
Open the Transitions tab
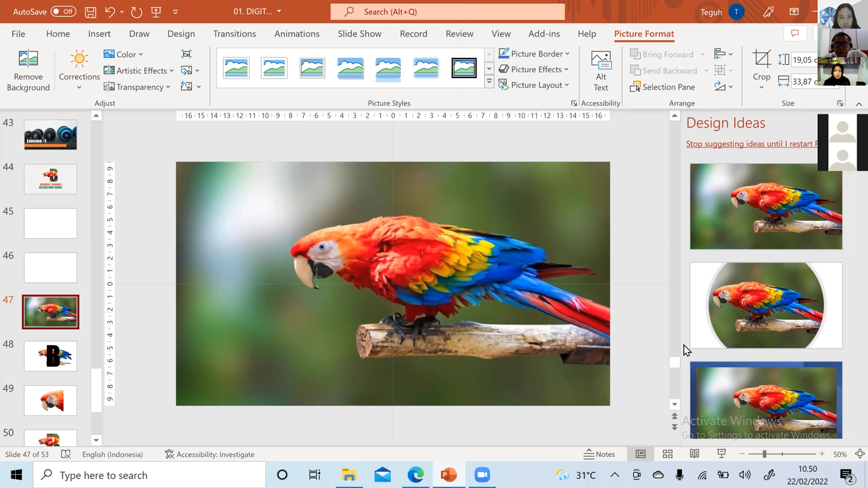234,34
